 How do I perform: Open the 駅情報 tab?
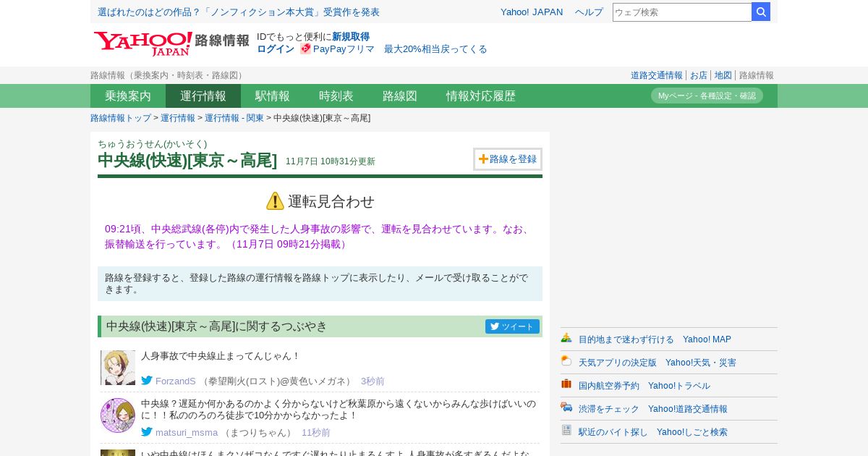[x=273, y=96]
